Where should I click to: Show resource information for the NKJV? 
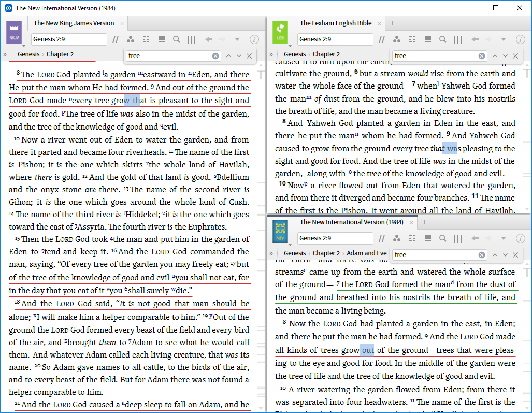pyautogui.click(x=254, y=39)
